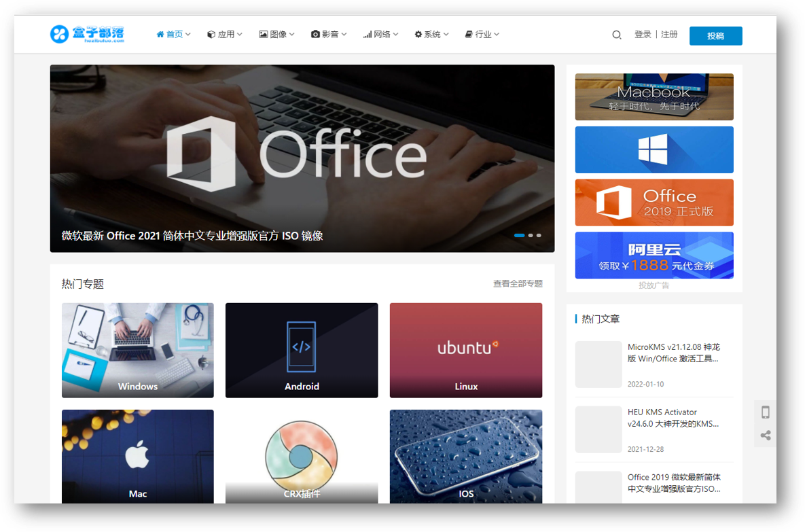
Task: Click the blue Windows logo banner
Action: (x=654, y=150)
